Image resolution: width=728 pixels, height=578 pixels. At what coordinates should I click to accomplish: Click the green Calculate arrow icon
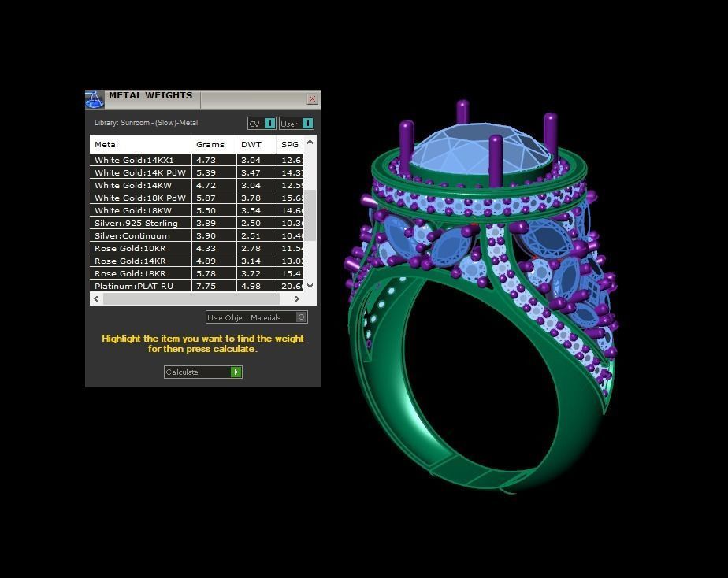(236, 372)
